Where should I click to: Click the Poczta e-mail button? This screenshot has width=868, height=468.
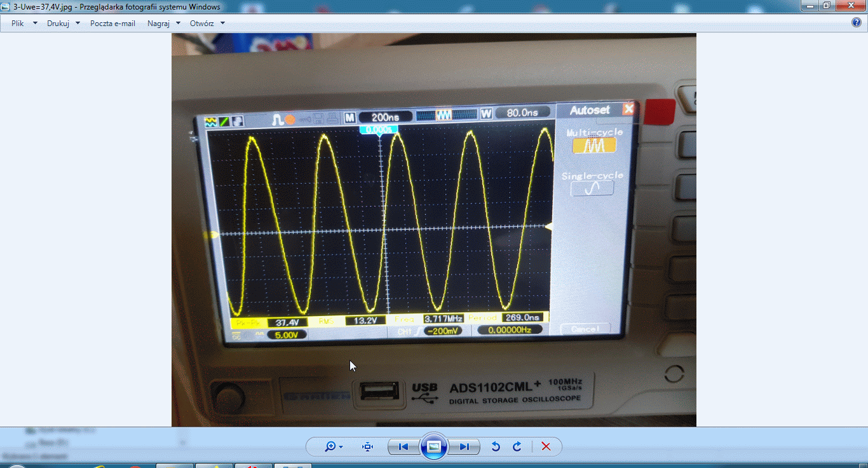pyautogui.click(x=112, y=24)
